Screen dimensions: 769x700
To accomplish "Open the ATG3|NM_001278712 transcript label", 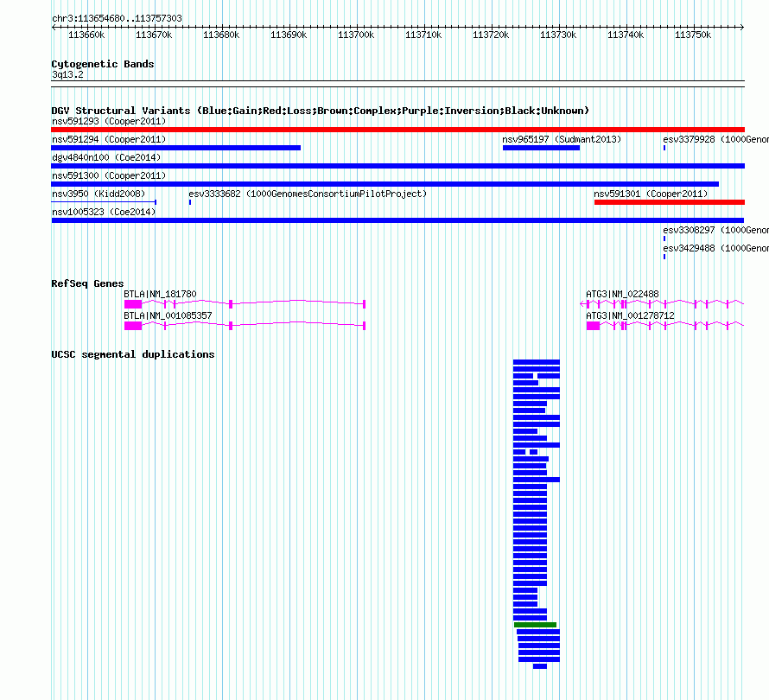I will 630,315.
